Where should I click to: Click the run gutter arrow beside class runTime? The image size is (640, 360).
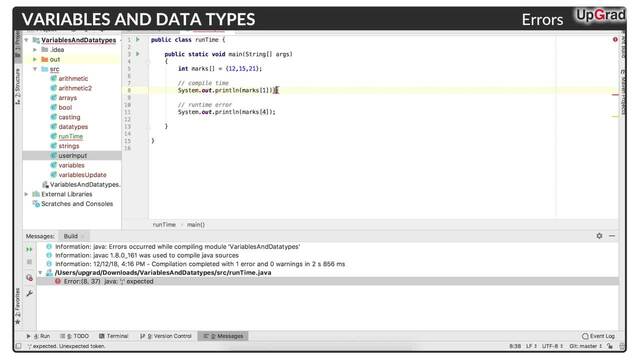[x=138, y=40]
